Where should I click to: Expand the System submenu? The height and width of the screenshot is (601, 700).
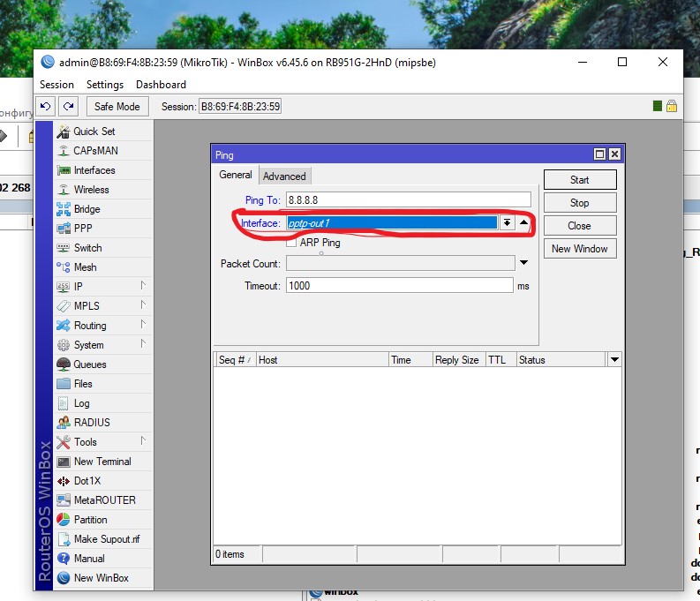coord(143,343)
